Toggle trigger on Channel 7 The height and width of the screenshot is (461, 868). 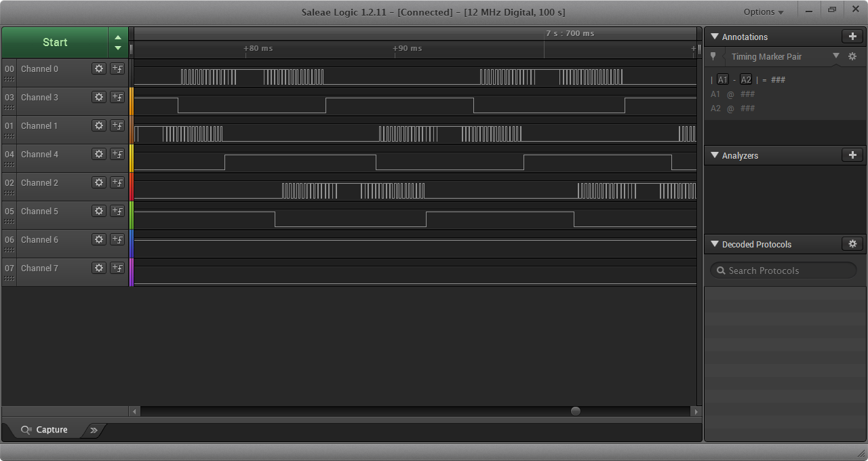pyautogui.click(x=117, y=268)
